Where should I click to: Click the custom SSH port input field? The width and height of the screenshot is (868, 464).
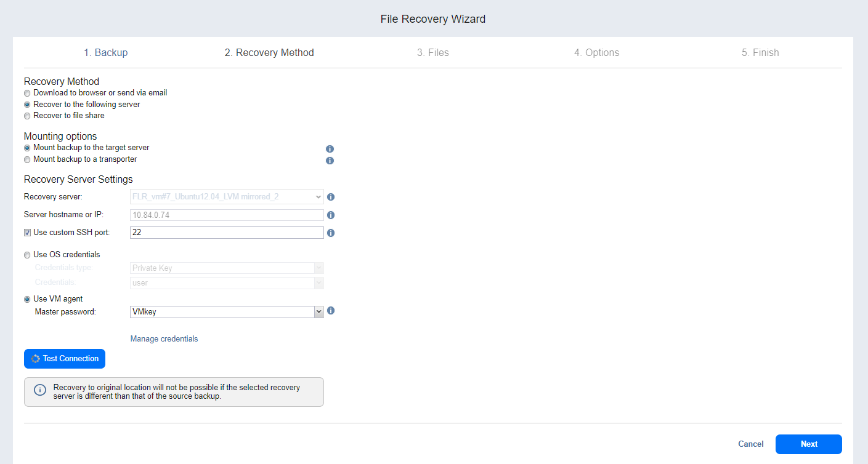click(226, 233)
